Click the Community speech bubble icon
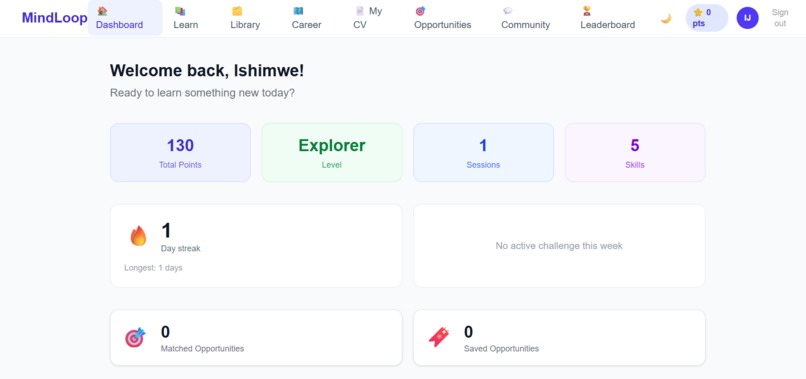This screenshot has width=806, height=379. tap(508, 11)
